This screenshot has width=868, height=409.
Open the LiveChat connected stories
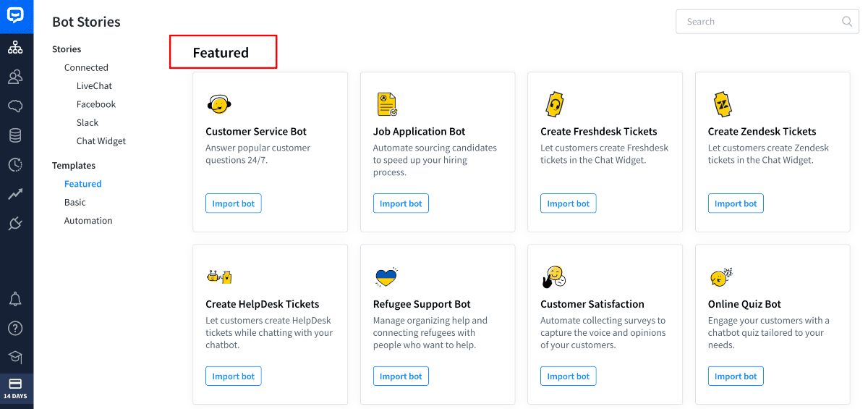(94, 86)
